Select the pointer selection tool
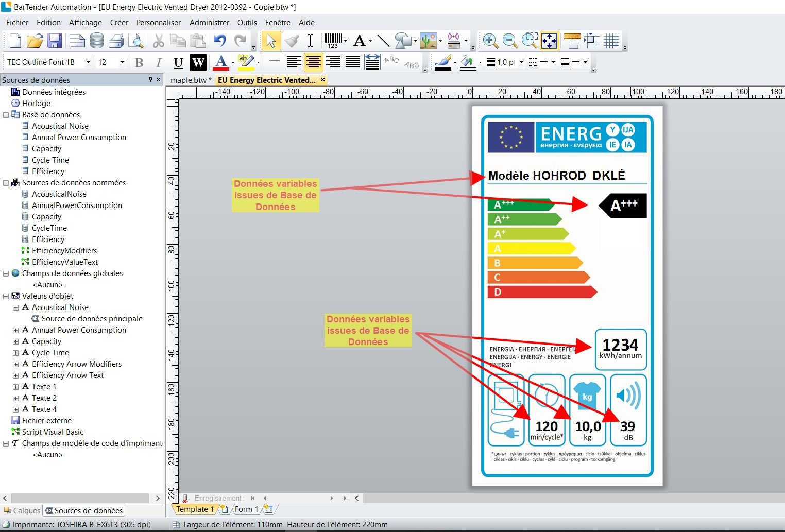 coord(271,41)
